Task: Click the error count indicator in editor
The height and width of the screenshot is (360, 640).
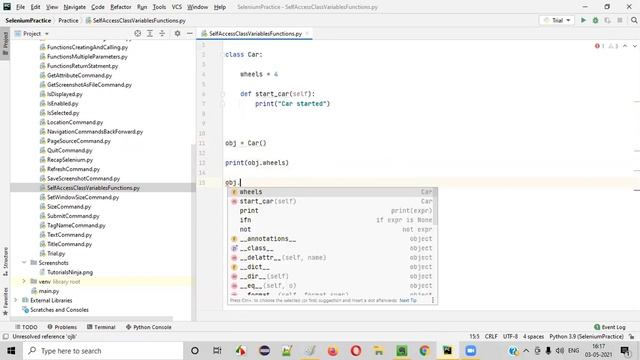Action: [x=600, y=46]
